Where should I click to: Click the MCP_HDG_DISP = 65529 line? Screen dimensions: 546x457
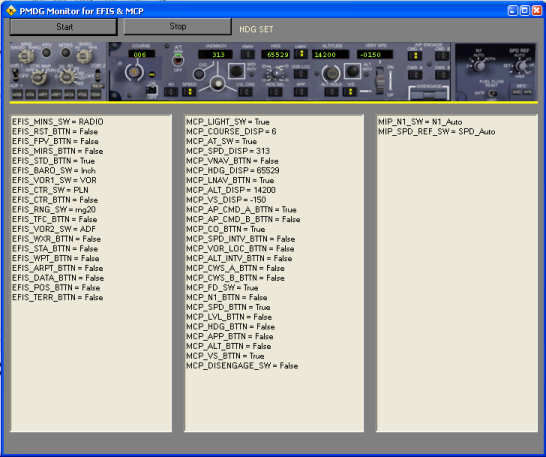click(233, 171)
